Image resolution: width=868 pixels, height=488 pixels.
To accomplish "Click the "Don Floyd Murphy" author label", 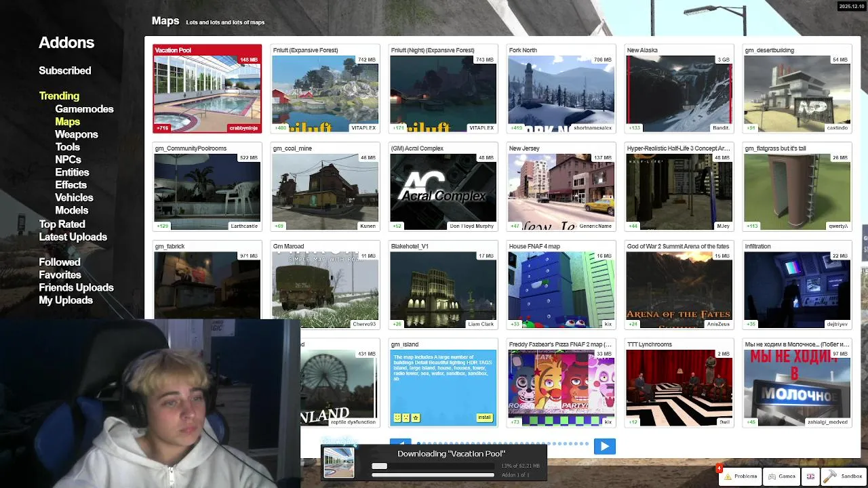I will pos(472,226).
